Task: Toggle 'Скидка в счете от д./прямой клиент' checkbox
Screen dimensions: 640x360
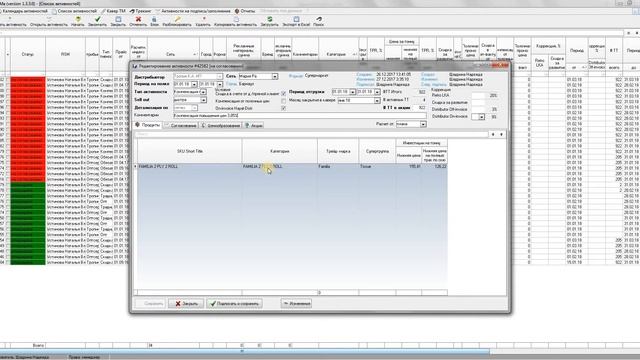Action: tap(284, 94)
